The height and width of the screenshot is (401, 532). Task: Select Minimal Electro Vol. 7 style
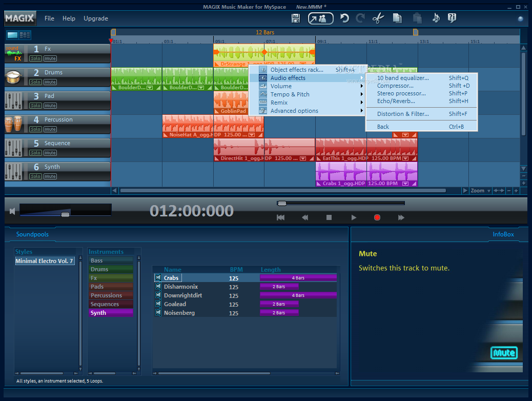45,261
